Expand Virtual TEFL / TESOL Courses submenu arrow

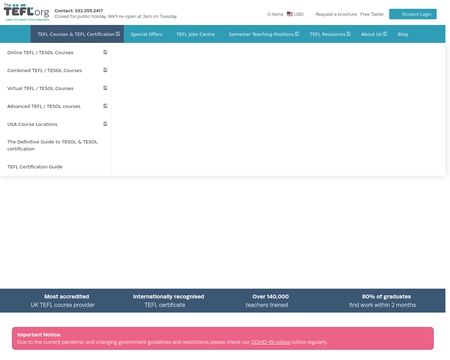pyautogui.click(x=105, y=88)
